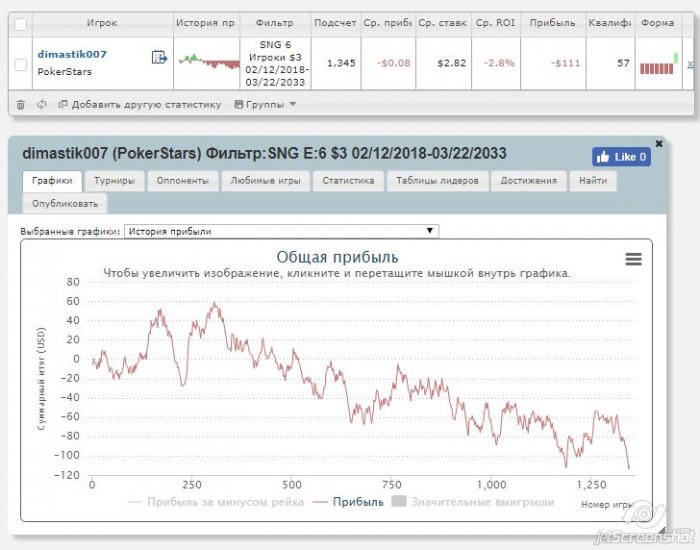700x550 pixels.
Task: View the profit history sparkline thumbnail
Action: pos(209,62)
